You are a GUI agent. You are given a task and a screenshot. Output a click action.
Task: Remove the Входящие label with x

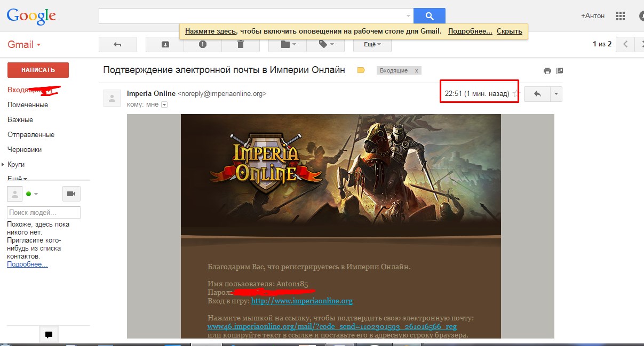[417, 70]
